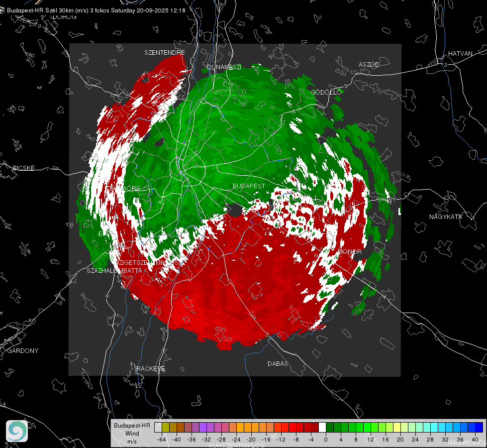
Task: Click the swirl logo icon at bottom left
Action: point(17,431)
